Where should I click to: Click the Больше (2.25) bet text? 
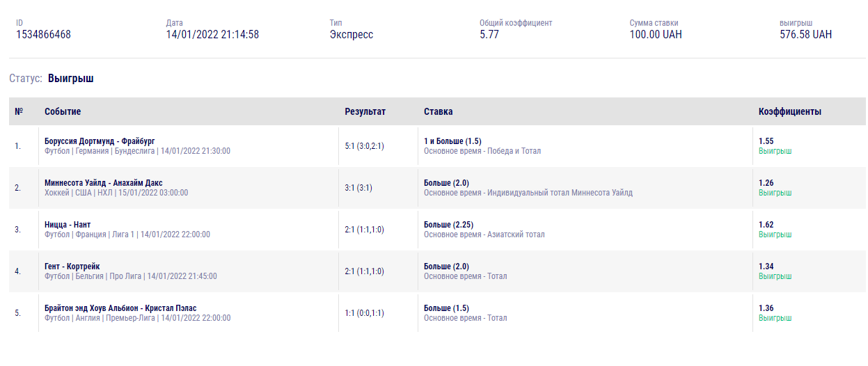(x=449, y=225)
